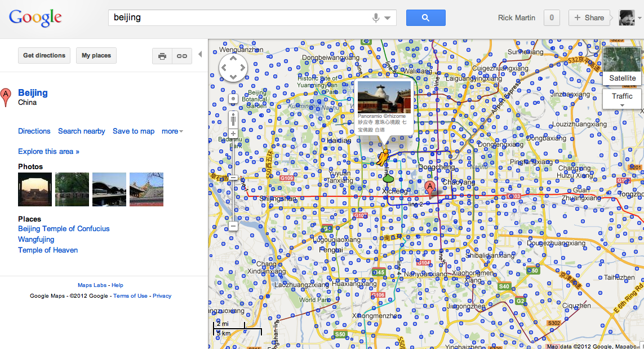Screen dimensions: 644x349
Task: Open the dropdown arrow beside the microphone
Action: 387,18
